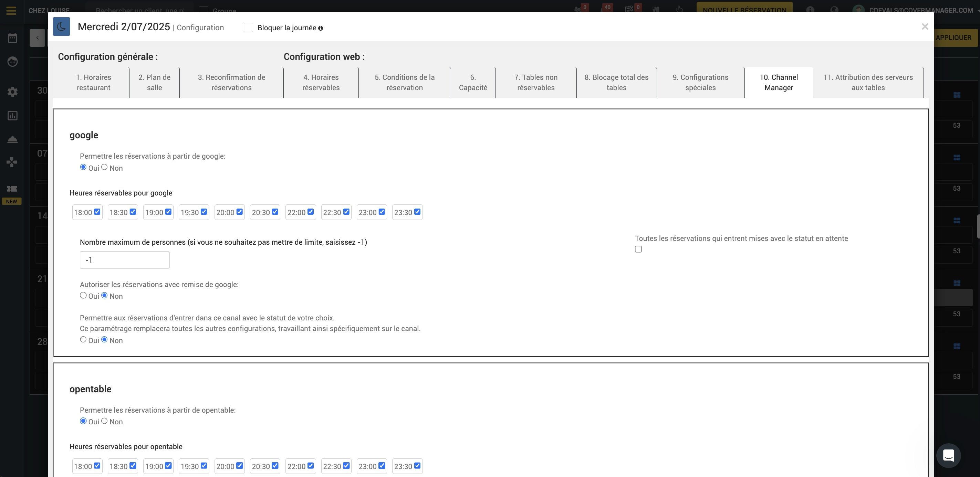Select Non for google reservations permission
Image resolution: width=980 pixels, height=477 pixels.
104,167
